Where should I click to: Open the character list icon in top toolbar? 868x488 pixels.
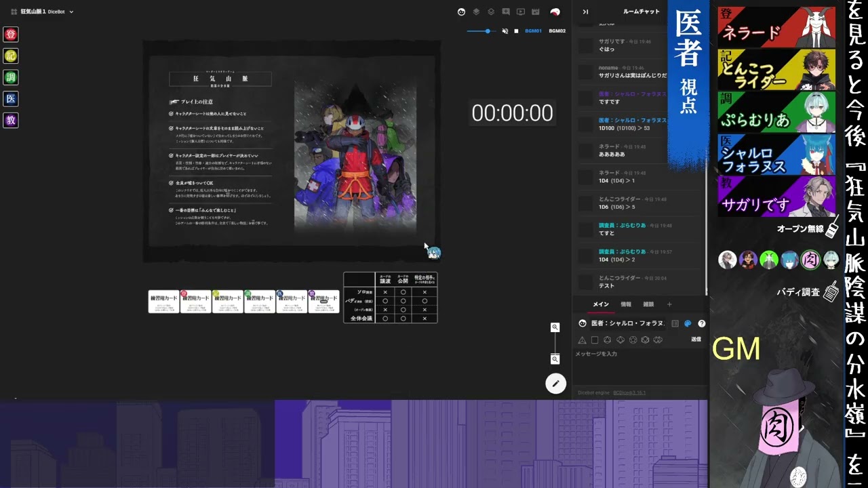click(461, 12)
